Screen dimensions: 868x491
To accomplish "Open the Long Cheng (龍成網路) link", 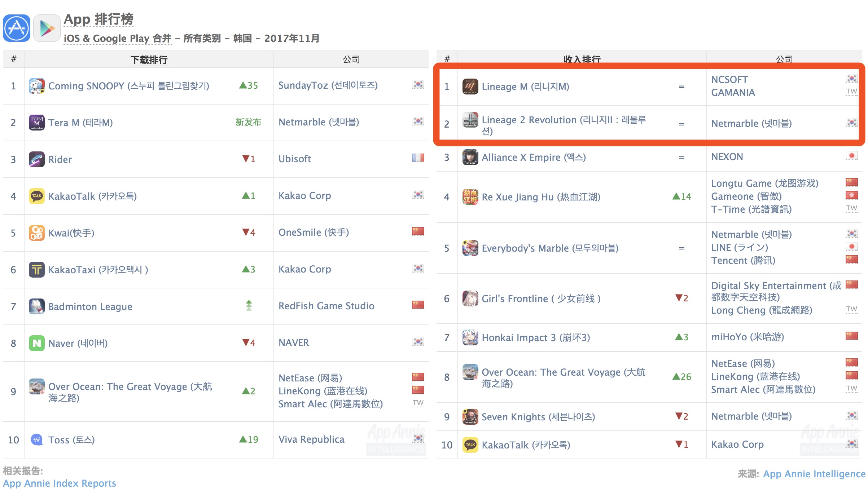I will (762, 310).
